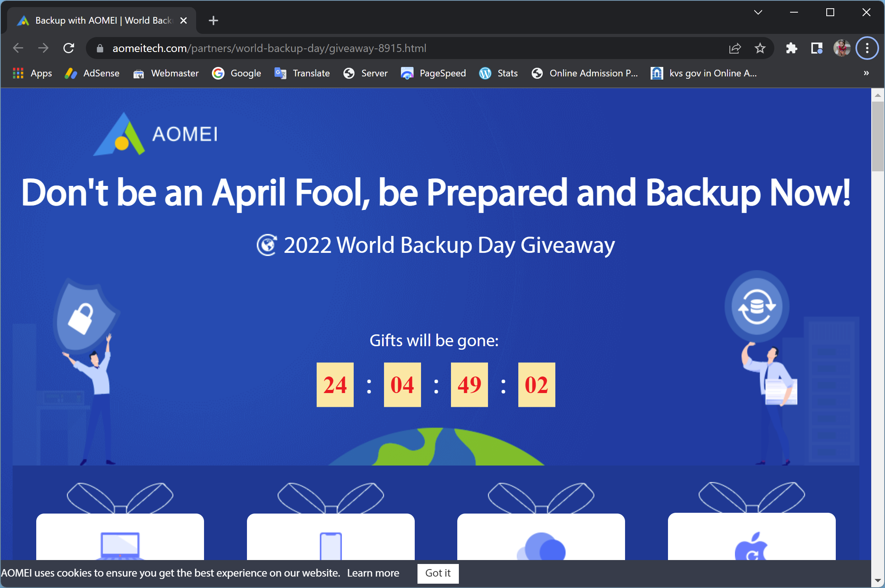Image resolution: width=885 pixels, height=588 pixels.
Task: Click the phone gift card
Action: pyautogui.click(x=331, y=536)
